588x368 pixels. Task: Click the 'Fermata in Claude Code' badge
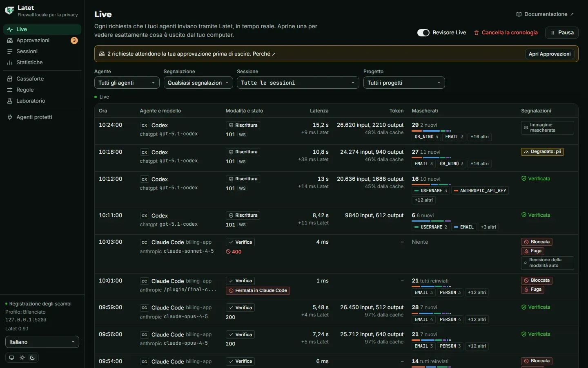pyautogui.click(x=258, y=291)
